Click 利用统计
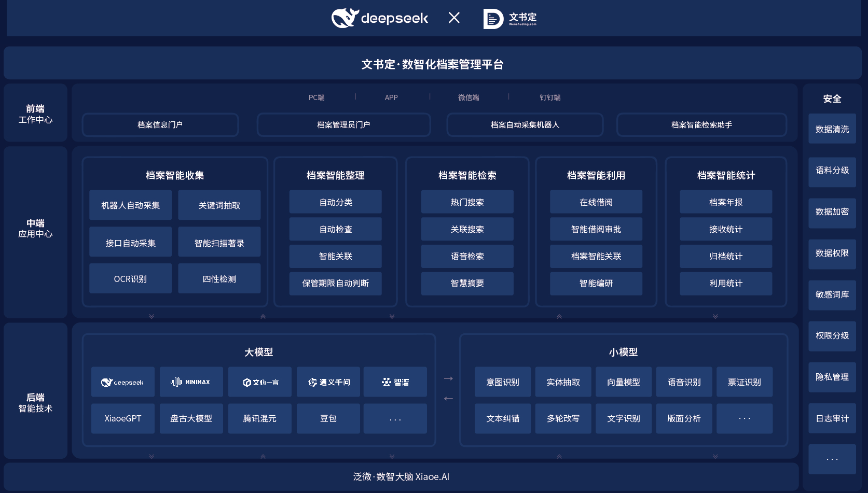Viewport: 868px width, 493px height. [726, 284]
